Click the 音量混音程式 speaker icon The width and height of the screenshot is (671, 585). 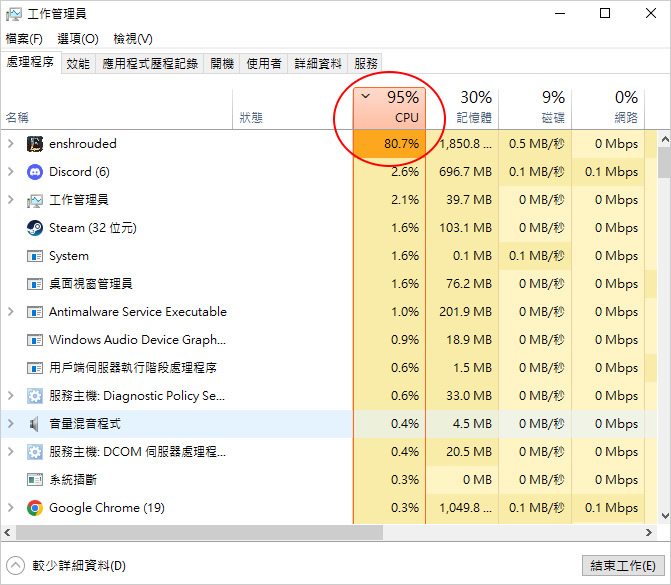click(x=35, y=424)
